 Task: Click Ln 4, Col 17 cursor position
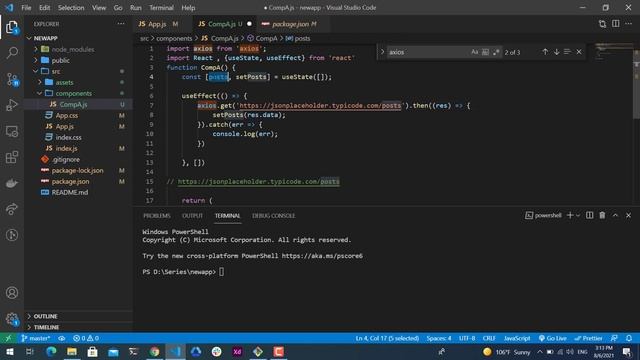tap(387, 338)
